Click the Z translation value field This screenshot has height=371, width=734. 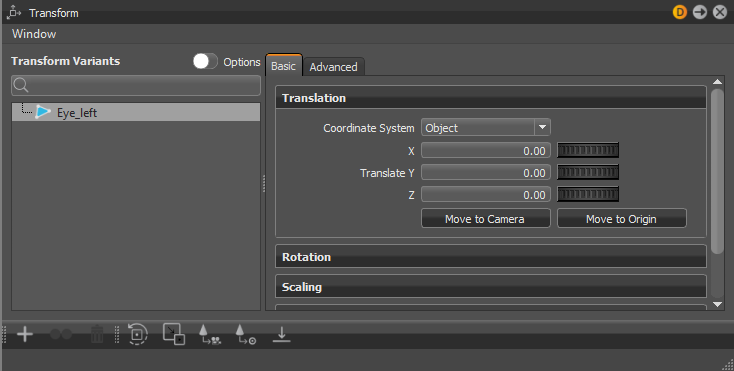pos(485,194)
